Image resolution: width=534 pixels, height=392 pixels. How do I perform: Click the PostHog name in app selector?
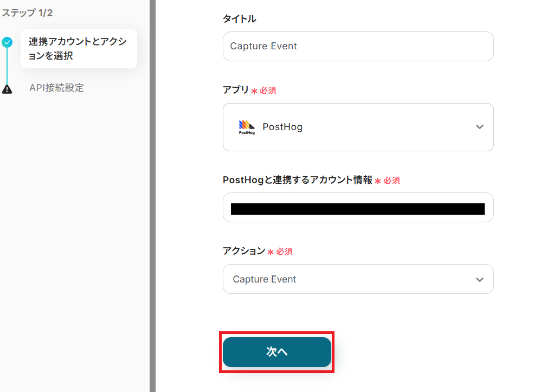tap(282, 127)
